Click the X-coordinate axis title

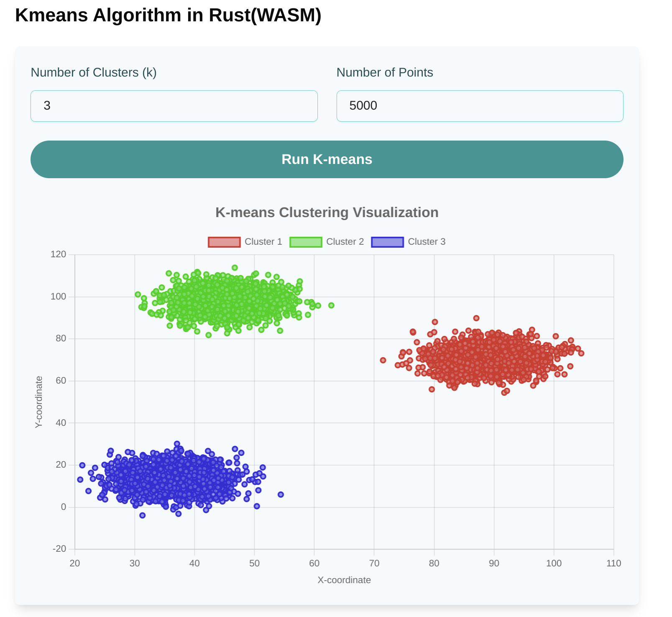[x=344, y=580]
